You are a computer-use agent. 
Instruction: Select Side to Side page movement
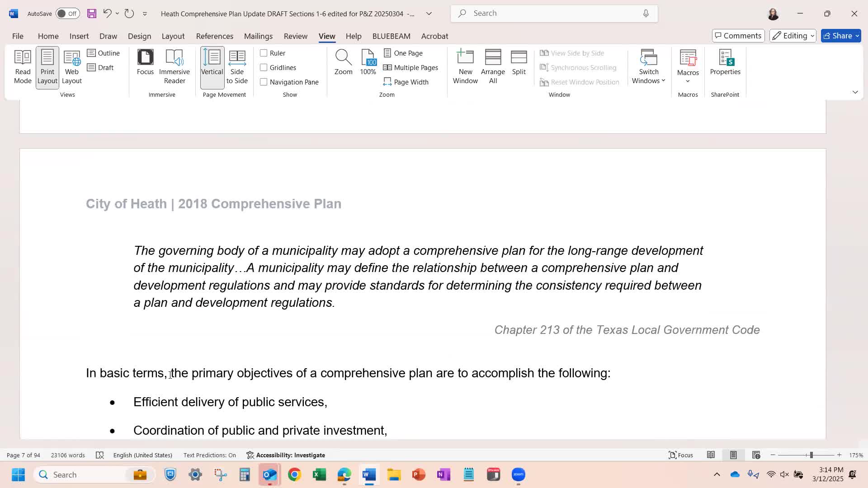point(237,66)
